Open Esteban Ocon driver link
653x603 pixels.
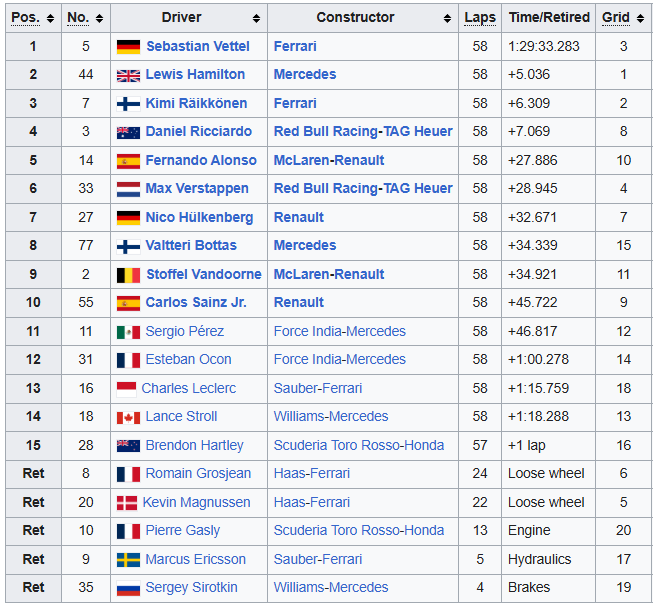[189, 359]
